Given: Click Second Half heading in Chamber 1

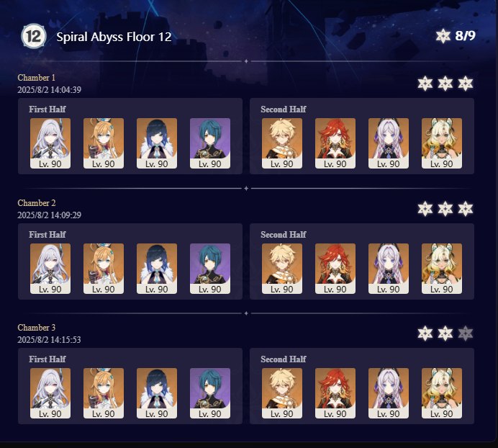Looking at the screenshot, I should point(284,109).
